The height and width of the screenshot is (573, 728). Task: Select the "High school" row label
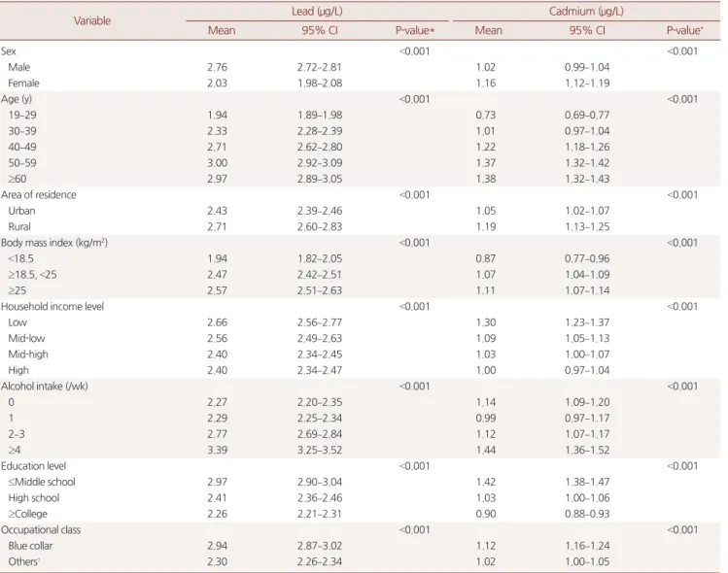pyautogui.click(x=34, y=498)
